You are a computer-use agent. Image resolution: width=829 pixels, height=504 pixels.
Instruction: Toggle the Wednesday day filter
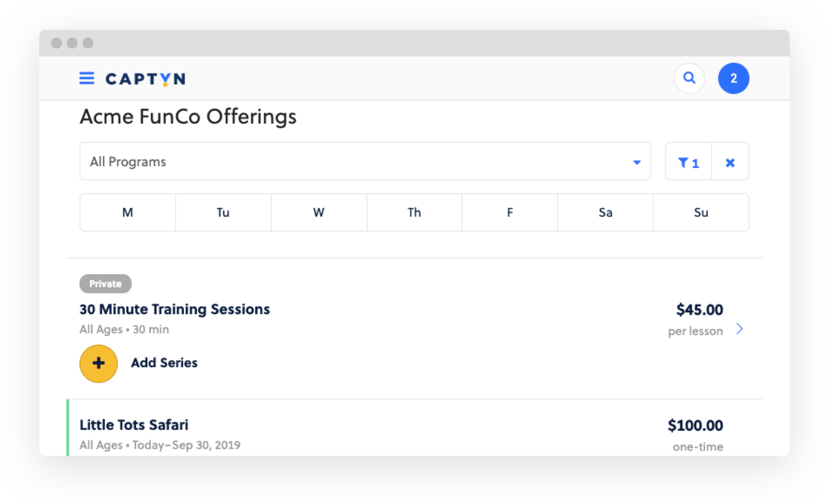coord(319,212)
